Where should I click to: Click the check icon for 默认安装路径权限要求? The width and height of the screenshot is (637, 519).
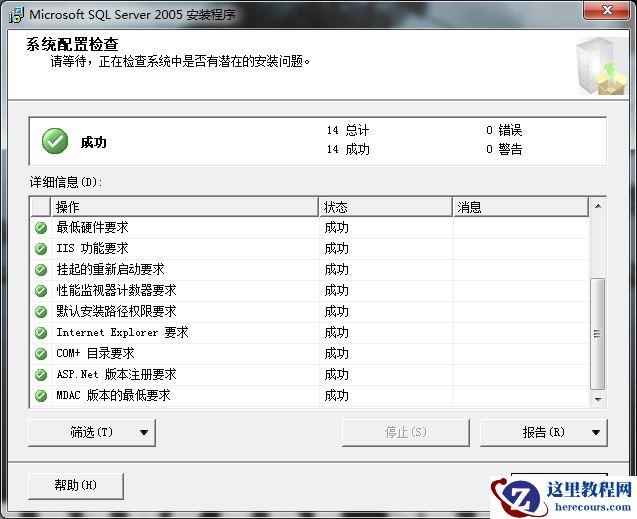click(41, 312)
